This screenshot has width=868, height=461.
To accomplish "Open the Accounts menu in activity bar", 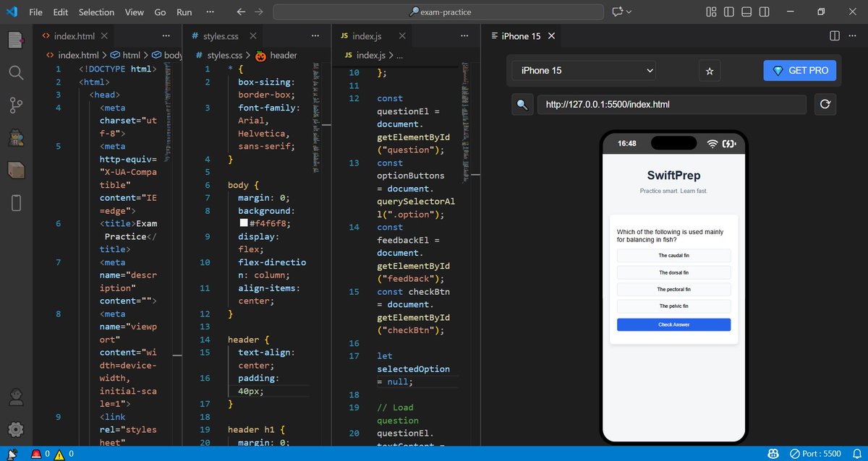I will [x=16, y=396].
